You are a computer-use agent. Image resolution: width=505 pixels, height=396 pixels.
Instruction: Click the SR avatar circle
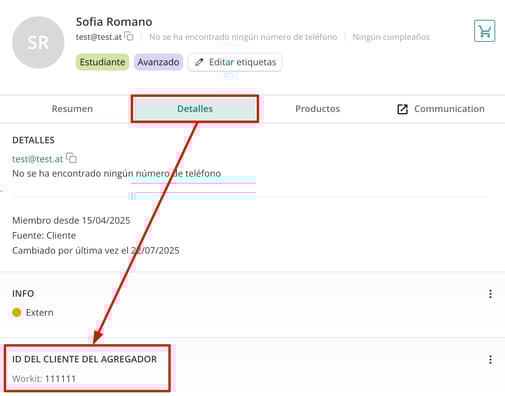(x=38, y=43)
